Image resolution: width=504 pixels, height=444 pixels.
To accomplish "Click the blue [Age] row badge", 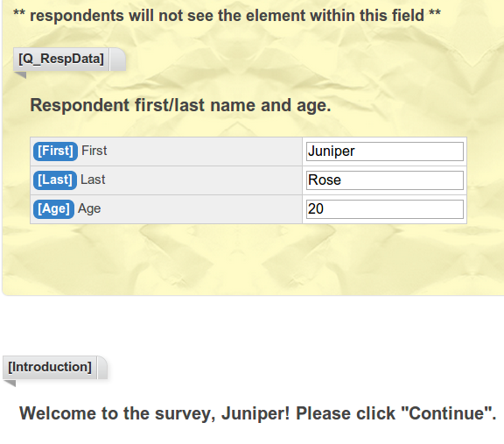I will click(x=53, y=209).
